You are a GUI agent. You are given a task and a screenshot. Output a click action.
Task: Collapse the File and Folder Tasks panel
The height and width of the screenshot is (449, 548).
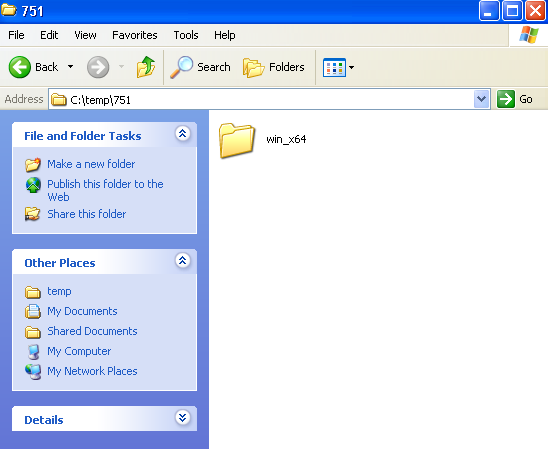point(182,133)
